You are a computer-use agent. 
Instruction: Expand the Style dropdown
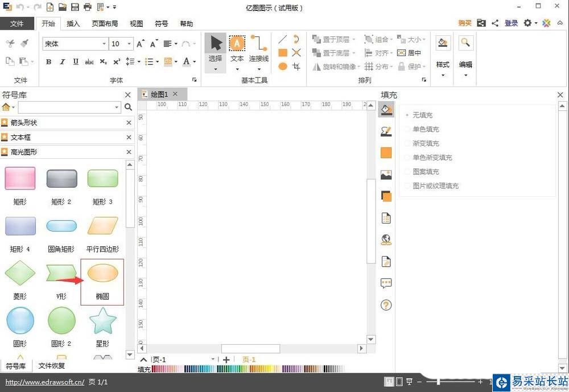click(443, 76)
